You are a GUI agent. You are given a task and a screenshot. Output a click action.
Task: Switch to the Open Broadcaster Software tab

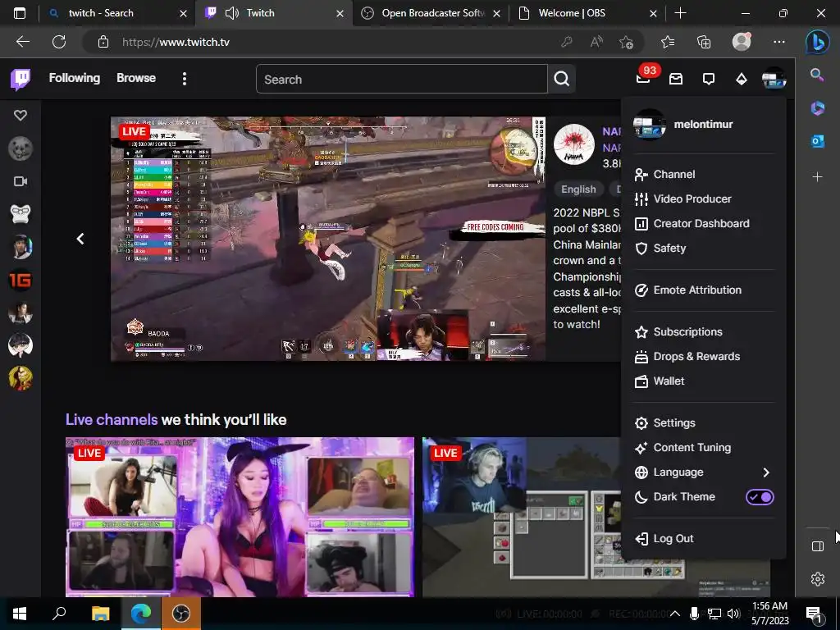(x=431, y=13)
